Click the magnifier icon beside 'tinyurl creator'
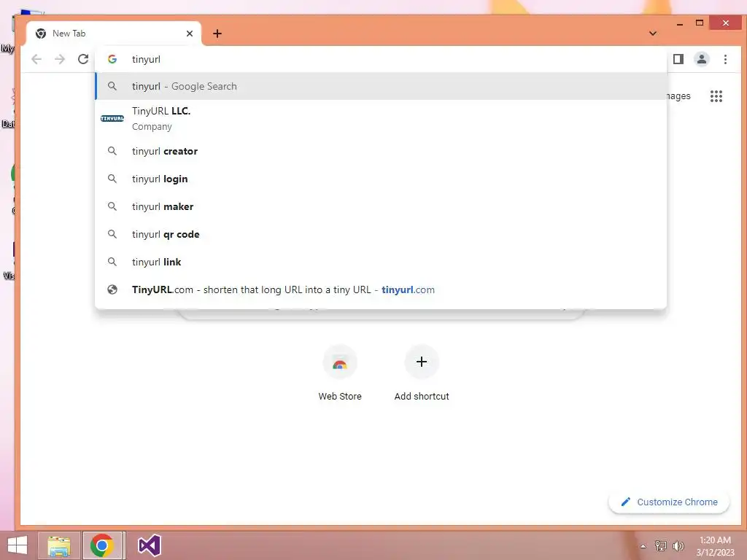747x560 pixels. (112, 151)
